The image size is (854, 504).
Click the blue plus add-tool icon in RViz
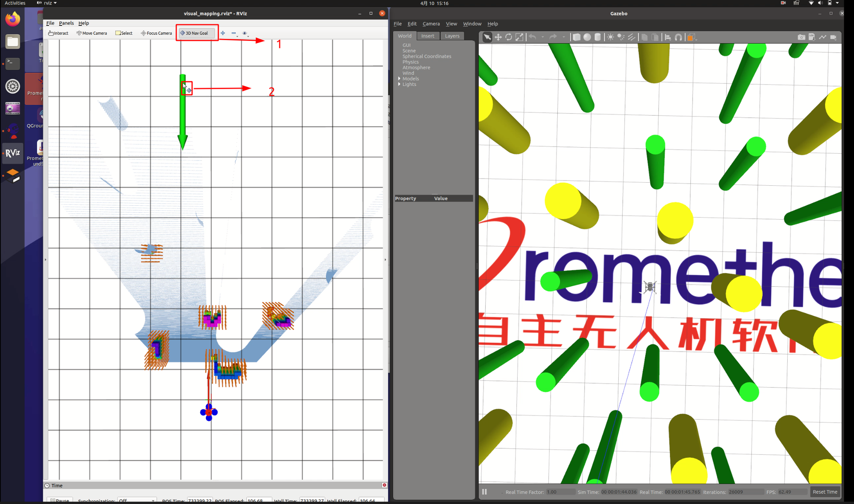tap(223, 33)
